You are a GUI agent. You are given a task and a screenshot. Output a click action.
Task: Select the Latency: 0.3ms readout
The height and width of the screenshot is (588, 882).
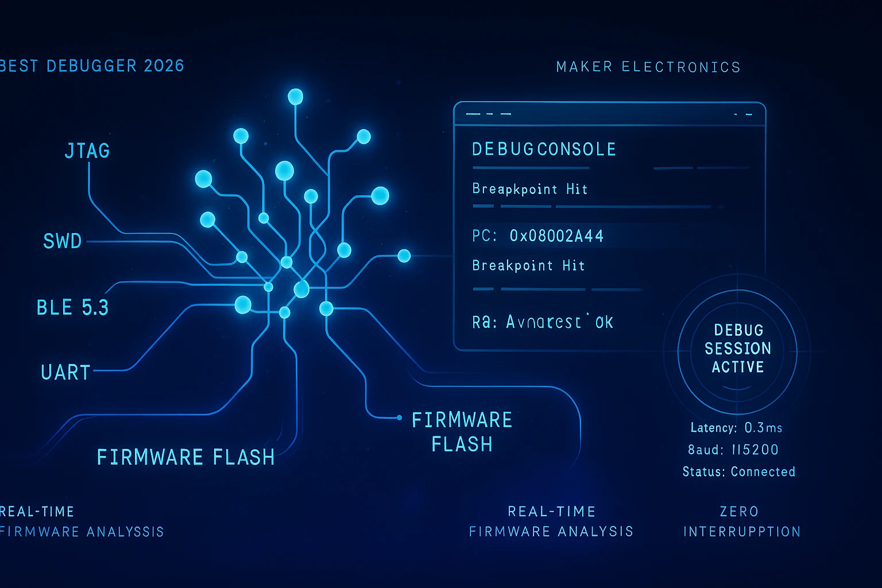coord(736,428)
